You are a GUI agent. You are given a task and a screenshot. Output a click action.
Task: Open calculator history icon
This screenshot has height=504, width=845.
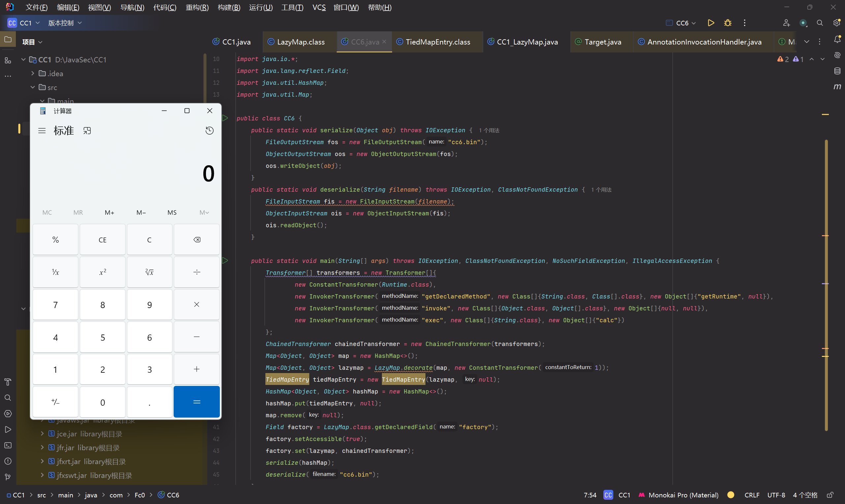209,131
